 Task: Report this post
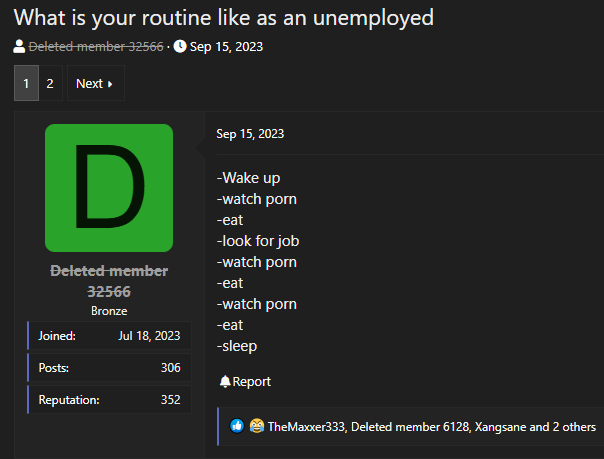tap(245, 381)
